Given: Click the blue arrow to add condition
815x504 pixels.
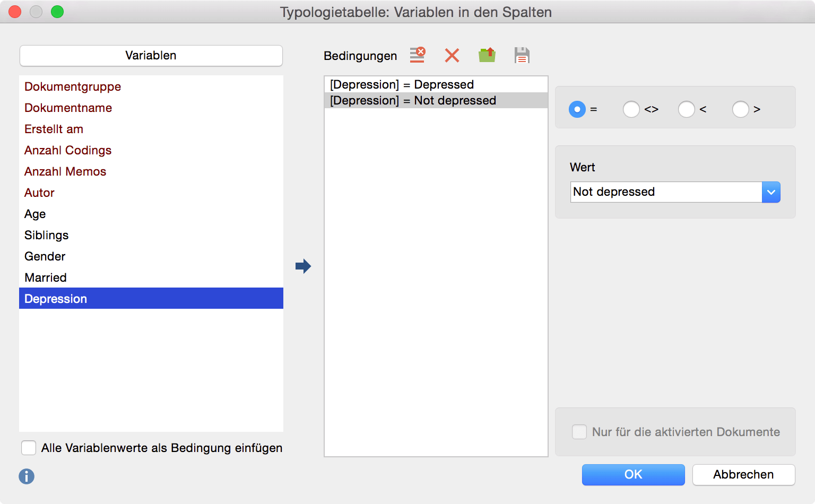Looking at the screenshot, I should click(304, 266).
